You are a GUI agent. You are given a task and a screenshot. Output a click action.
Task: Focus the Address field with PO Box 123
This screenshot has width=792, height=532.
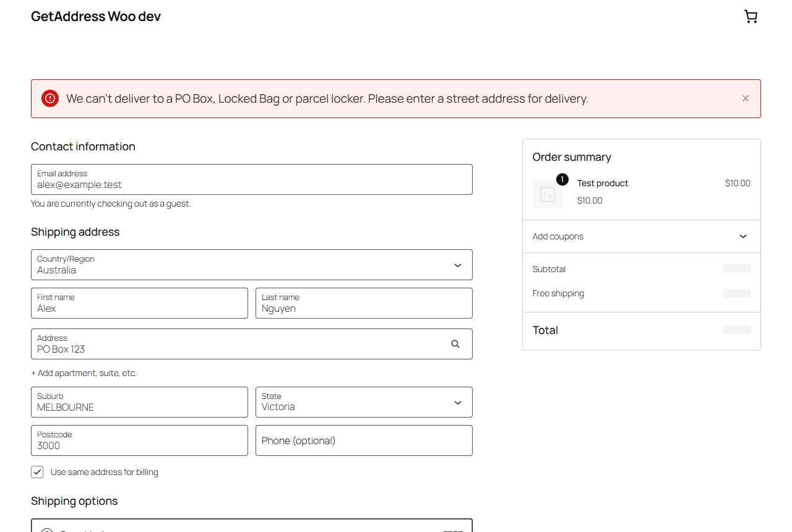252,344
